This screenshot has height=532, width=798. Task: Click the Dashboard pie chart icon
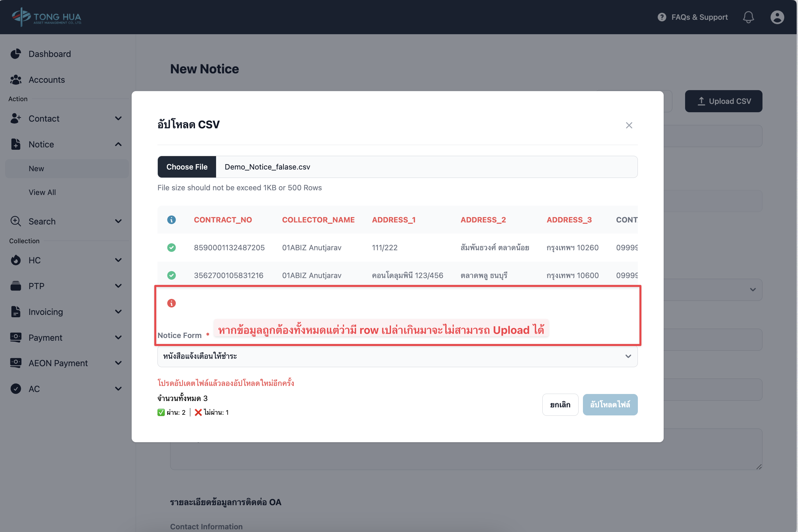click(x=16, y=54)
